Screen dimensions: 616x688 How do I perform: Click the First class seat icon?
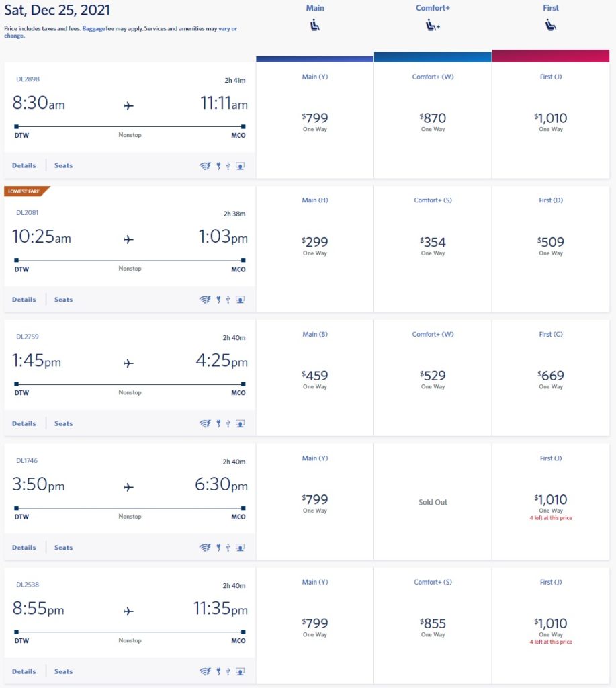(551, 27)
